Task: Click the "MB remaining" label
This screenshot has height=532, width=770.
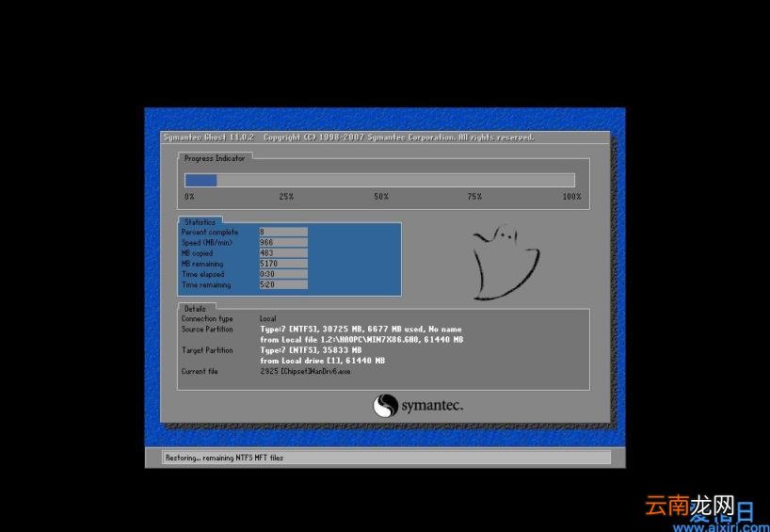Action: click(202, 264)
